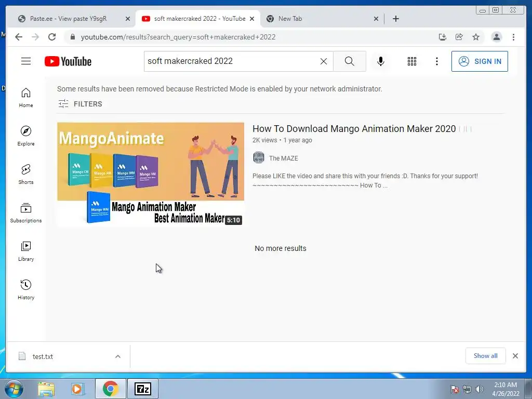Open video 'How To Download Mango Animation Maker 2020'
This screenshot has width=532, height=399.
coord(354,129)
